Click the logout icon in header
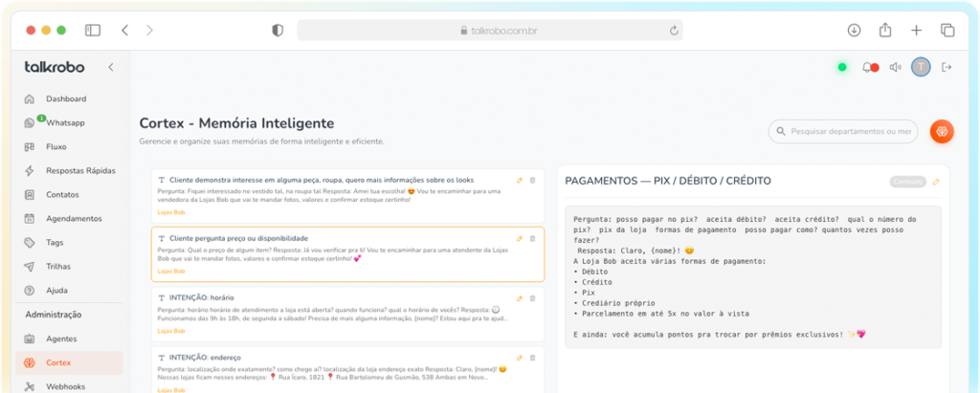The height and width of the screenshot is (393, 980). [x=947, y=67]
